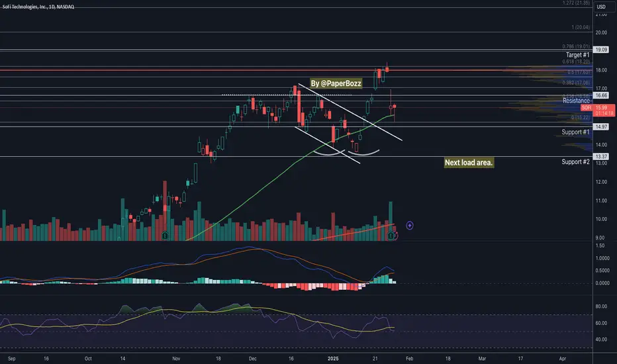Click the 'Dec' label on the time axis
Viewport: 617px width, 364px height.
253,359
